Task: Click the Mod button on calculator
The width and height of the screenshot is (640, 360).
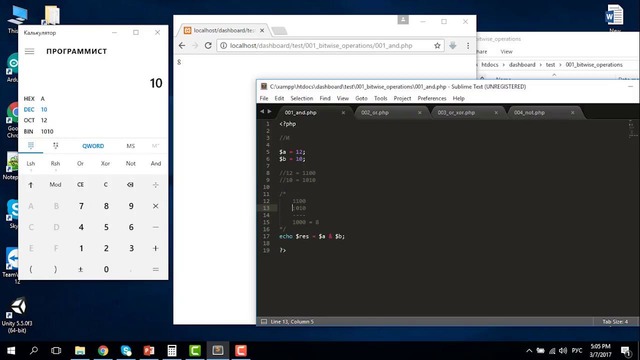Action: (x=56, y=185)
